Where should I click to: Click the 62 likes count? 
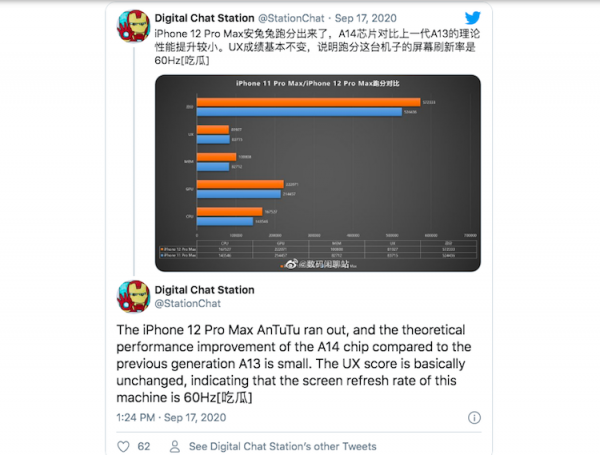pyautogui.click(x=143, y=446)
